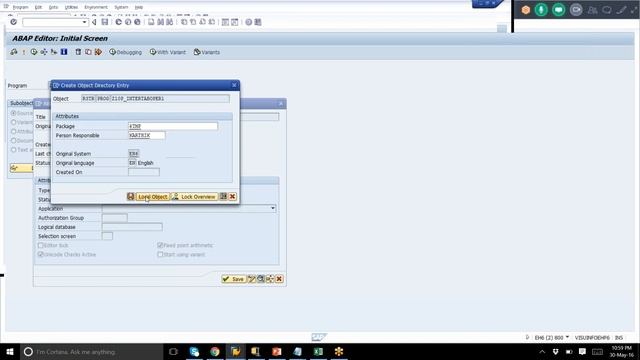
Task: Toggle the Start using variant checkbox
Action: click(x=160, y=254)
